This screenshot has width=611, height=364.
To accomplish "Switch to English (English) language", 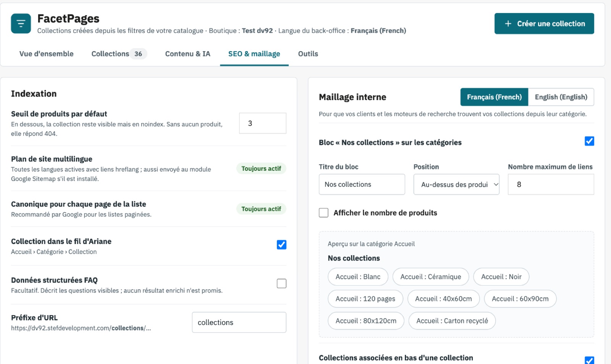I will click(x=561, y=97).
